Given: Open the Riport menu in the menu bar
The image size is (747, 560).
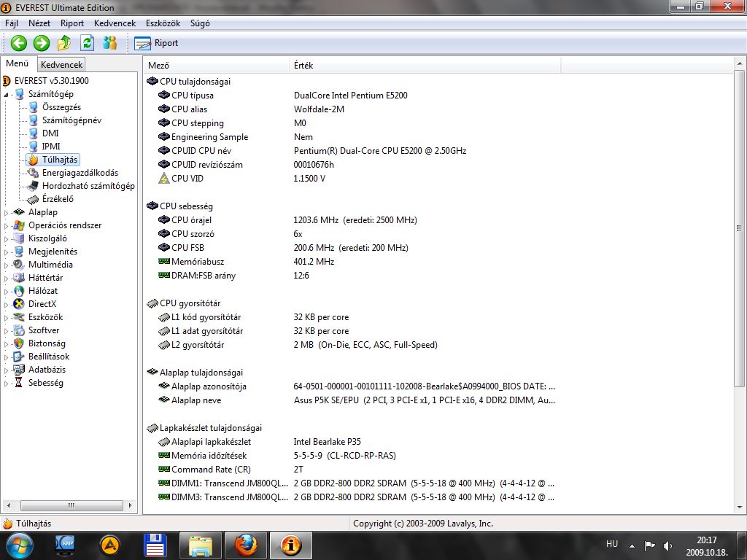Looking at the screenshot, I should point(72,23).
